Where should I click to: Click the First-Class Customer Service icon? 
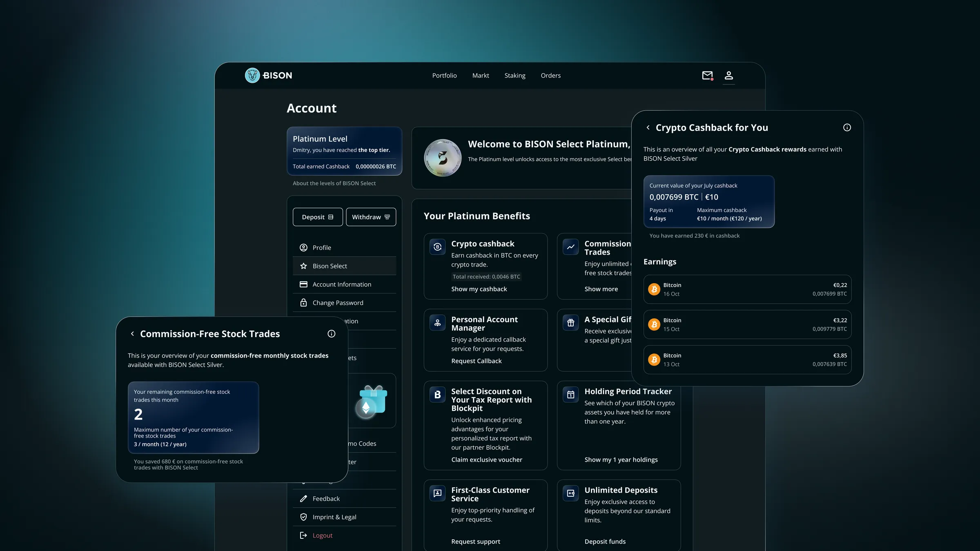(x=438, y=493)
